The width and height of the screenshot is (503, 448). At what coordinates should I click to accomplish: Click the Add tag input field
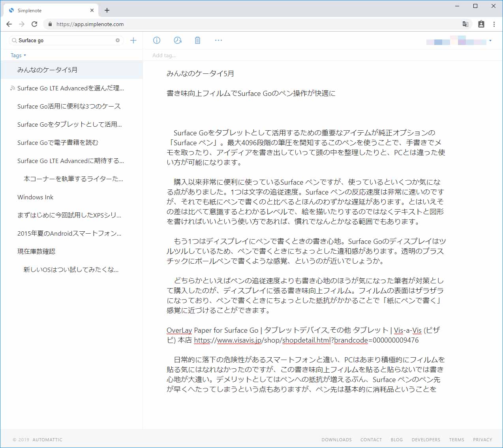click(163, 55)
